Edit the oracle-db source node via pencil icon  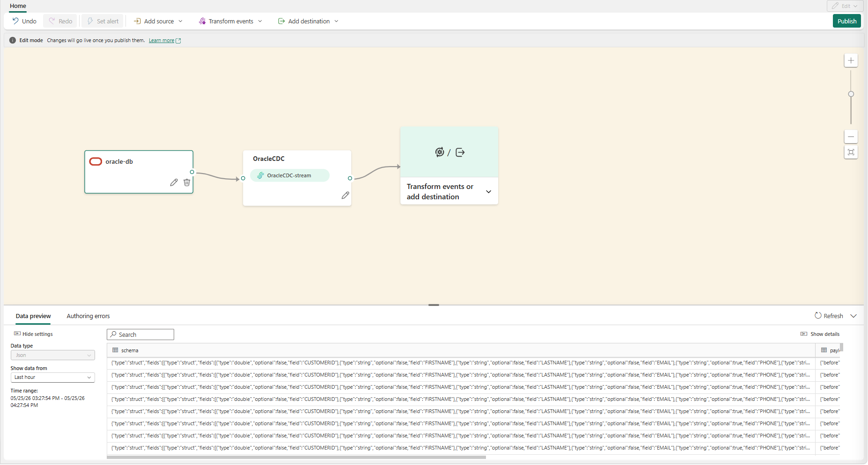coord(174,182)
